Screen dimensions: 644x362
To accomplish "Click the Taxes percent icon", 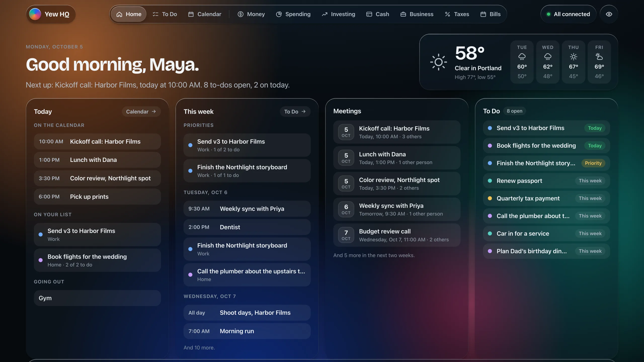I will (x=447, y=14).
